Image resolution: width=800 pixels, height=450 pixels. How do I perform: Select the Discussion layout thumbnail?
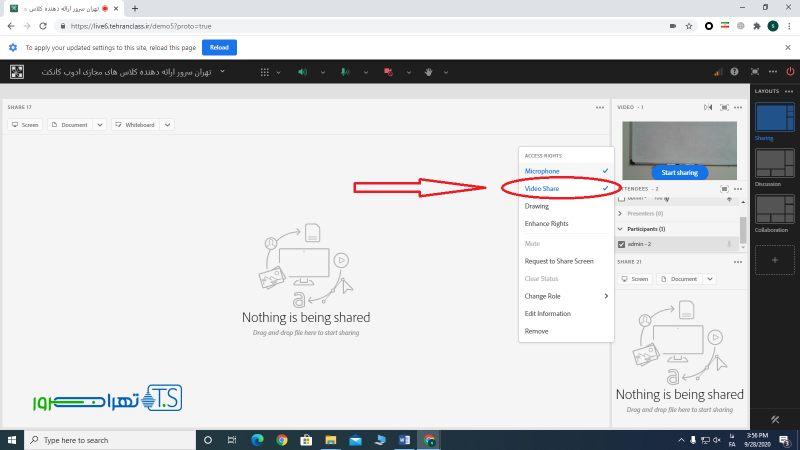[x=775, y=164]
